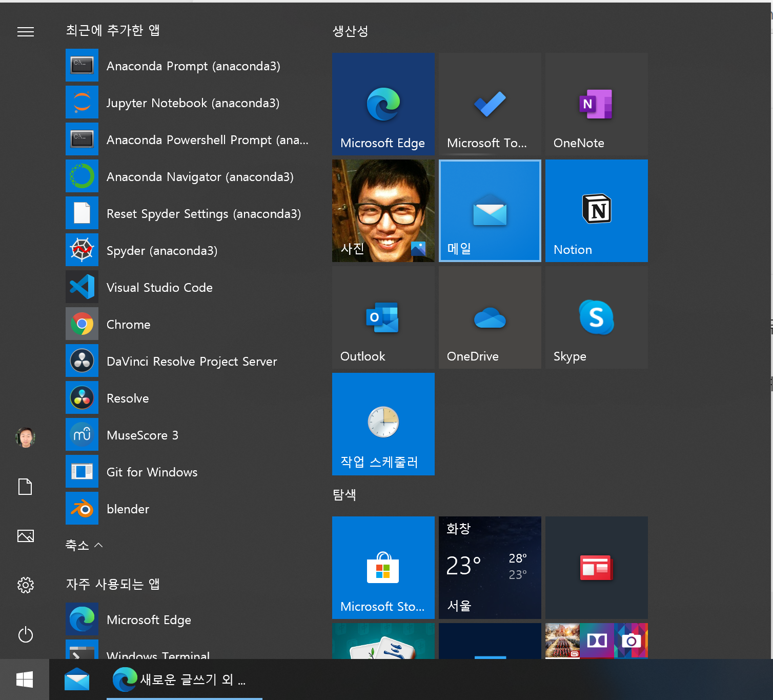The height and width of the screenshot is (700, 773).
Task: Open DaVinci Resolve Project Server
Action: pyautogui.click(x=189, y=361)
